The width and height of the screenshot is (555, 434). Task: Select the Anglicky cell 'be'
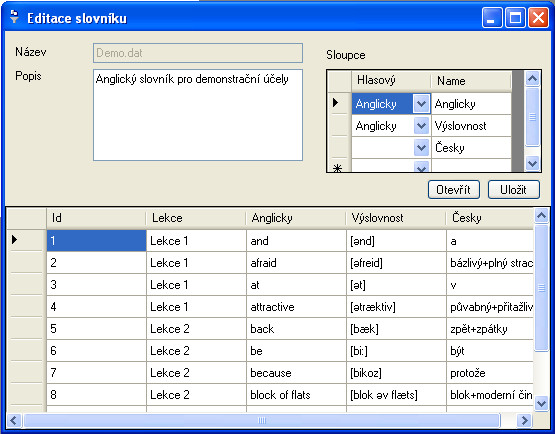pos(296,351)
